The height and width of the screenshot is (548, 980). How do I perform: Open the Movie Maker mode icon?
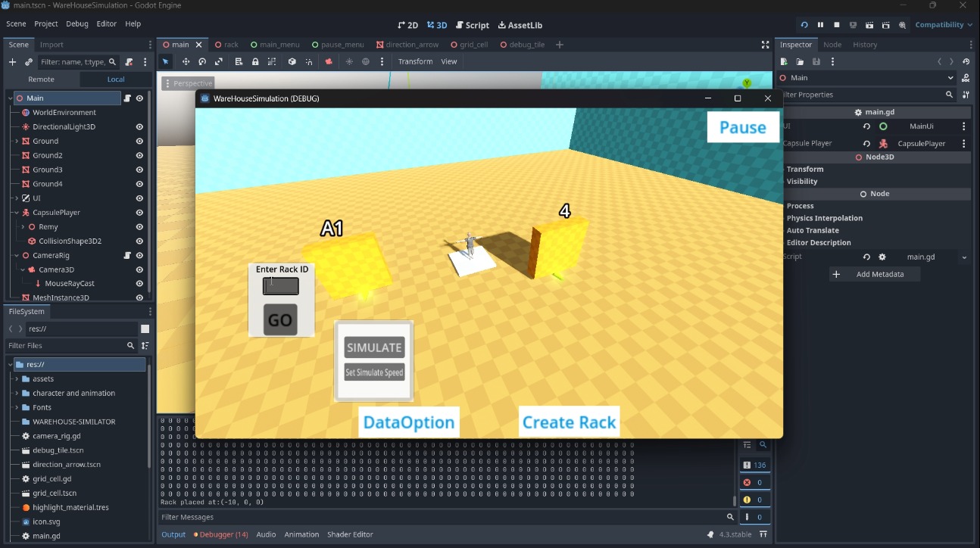click(902, 25)
